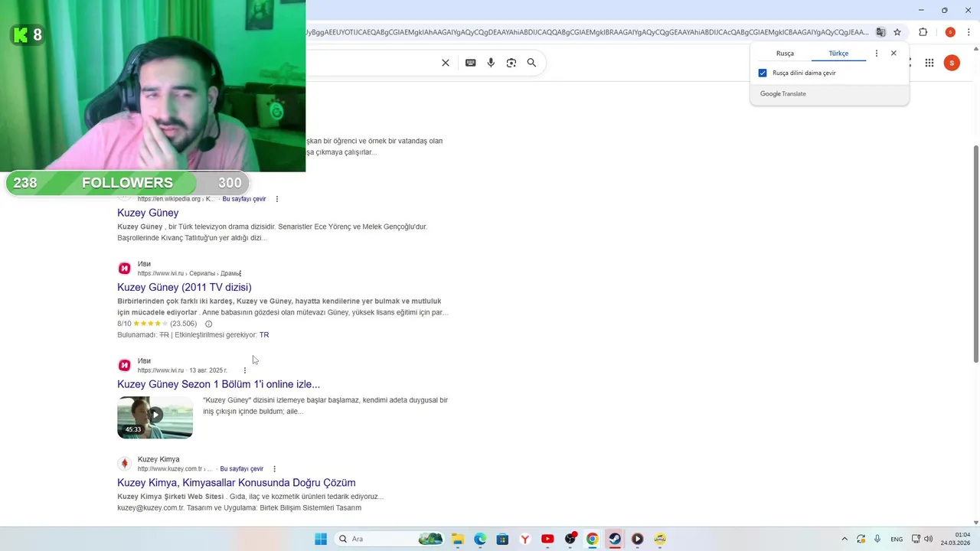Open more options for the Wikipedia result
Screen dimensions: 980x551
point(277,199)
